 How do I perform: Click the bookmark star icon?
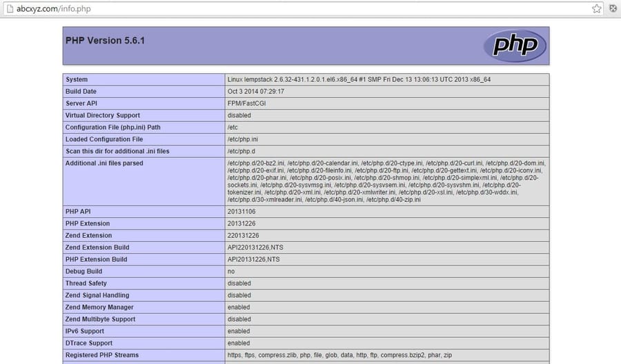coord(596,9)
